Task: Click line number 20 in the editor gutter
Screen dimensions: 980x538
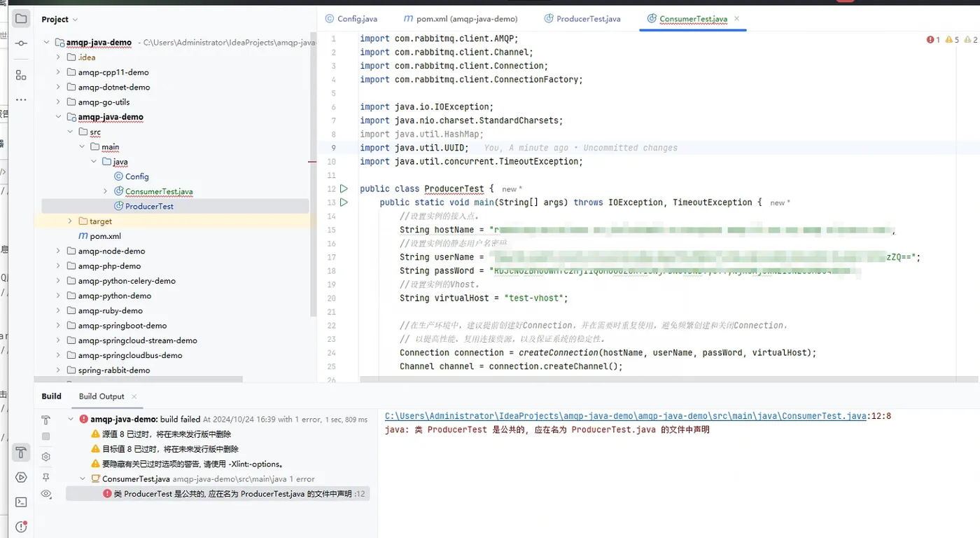Action: tap(332, 298)
